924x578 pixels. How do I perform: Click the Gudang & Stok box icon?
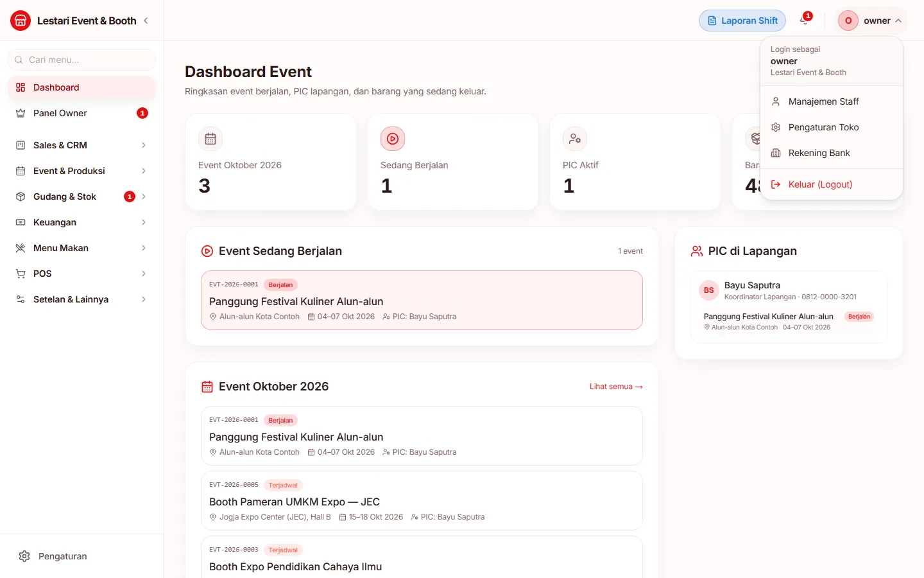coord(21,197)
